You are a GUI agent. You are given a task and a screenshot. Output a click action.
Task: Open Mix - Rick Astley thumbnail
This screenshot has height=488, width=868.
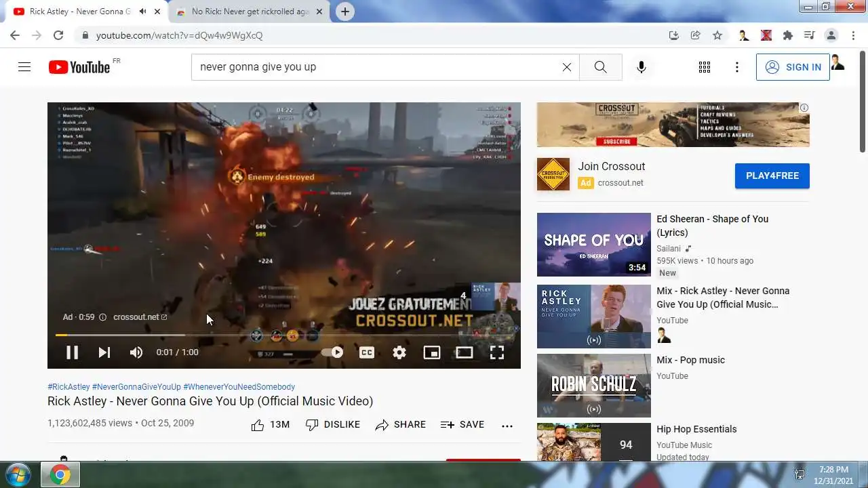(x=594, y=317)
